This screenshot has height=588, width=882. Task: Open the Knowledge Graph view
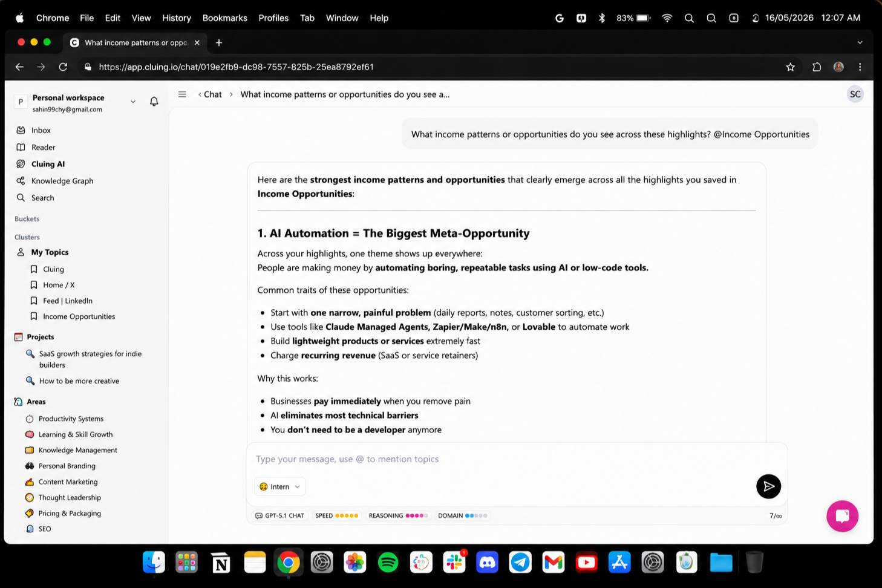pyautogui.click(x=62, y=181)
